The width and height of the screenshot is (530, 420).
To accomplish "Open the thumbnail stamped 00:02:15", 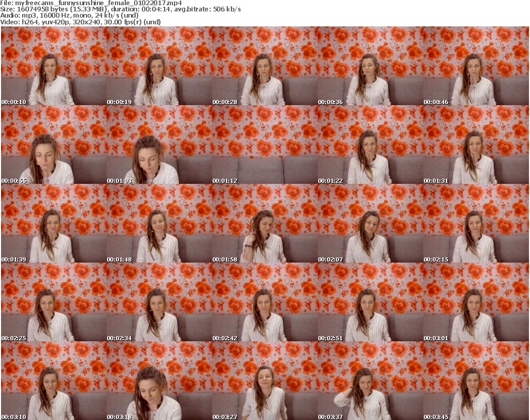I will tap(476, 224).
